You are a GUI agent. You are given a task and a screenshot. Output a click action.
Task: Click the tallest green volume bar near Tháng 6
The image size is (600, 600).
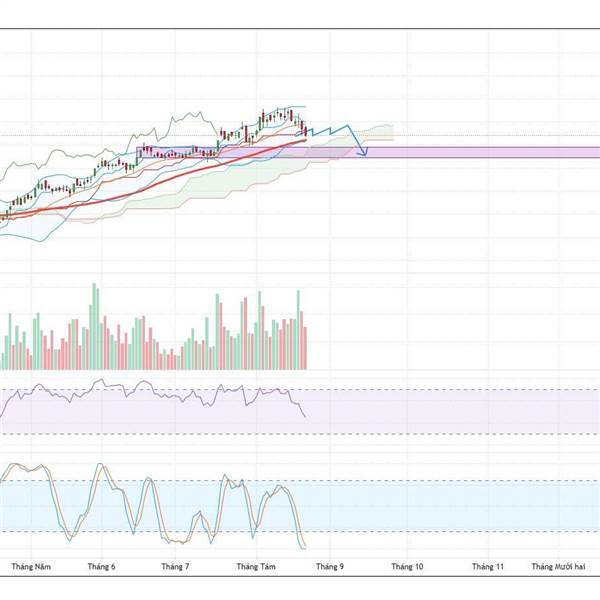coord(94,326)
